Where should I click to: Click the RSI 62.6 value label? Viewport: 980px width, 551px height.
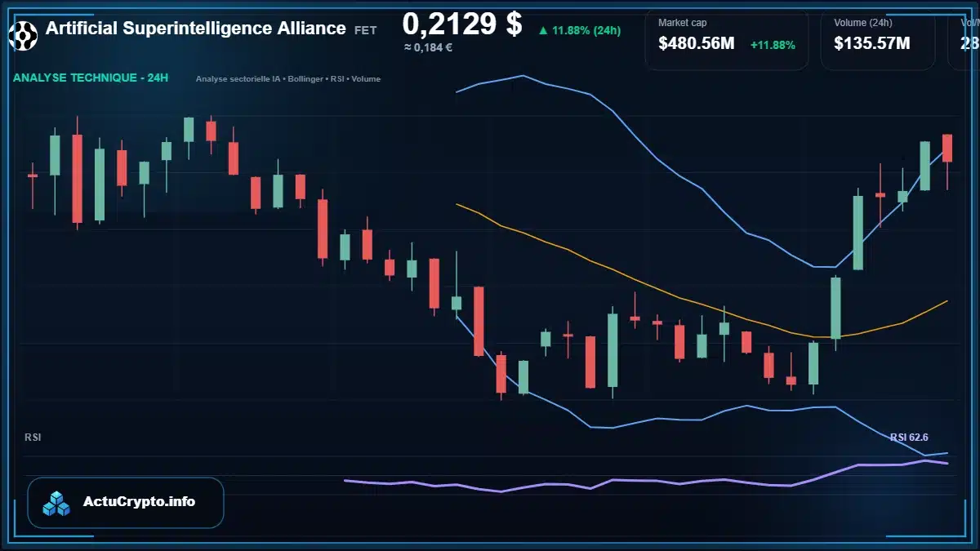click(x=909, y=438)
